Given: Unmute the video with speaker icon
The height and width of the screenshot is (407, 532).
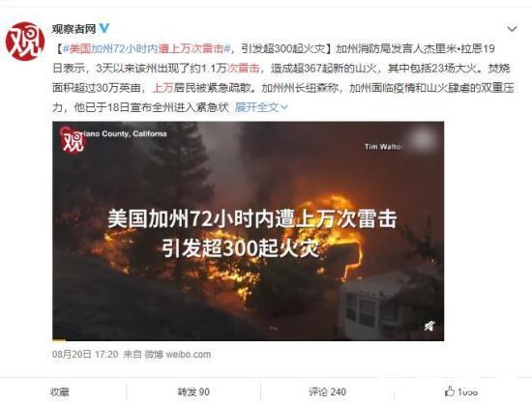Looking at the screenshot, I should pyautogui.click(x=429, y=327).
